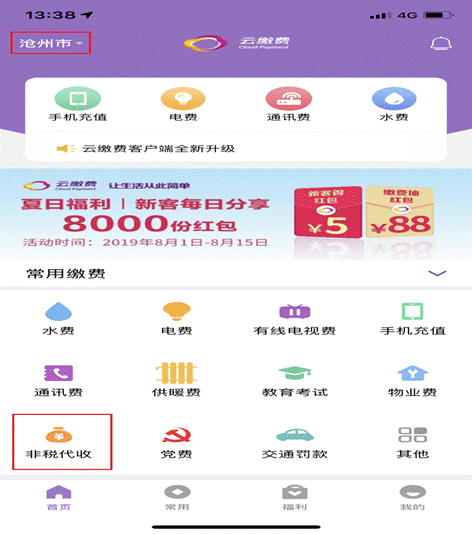
Task: Switch to the 福利 bottom tab
Action: [295, 498]
